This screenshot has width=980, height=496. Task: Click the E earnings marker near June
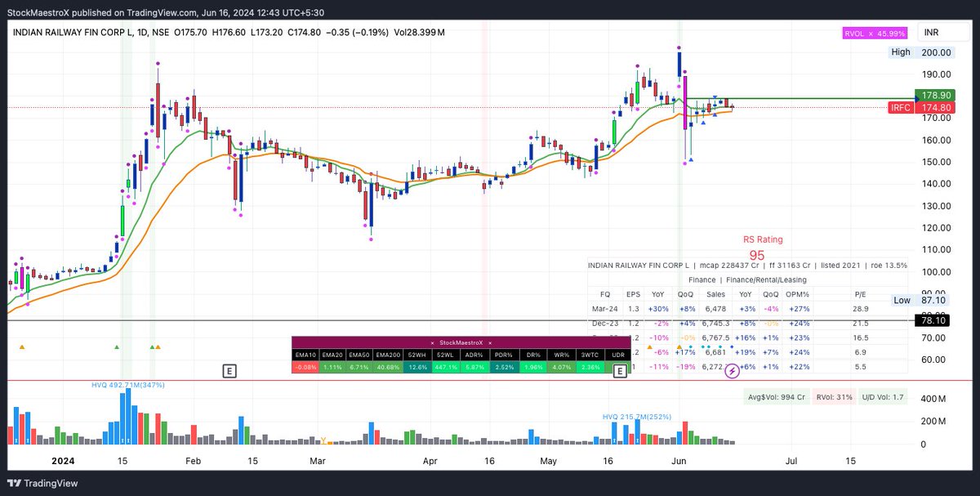coord(620,371)
